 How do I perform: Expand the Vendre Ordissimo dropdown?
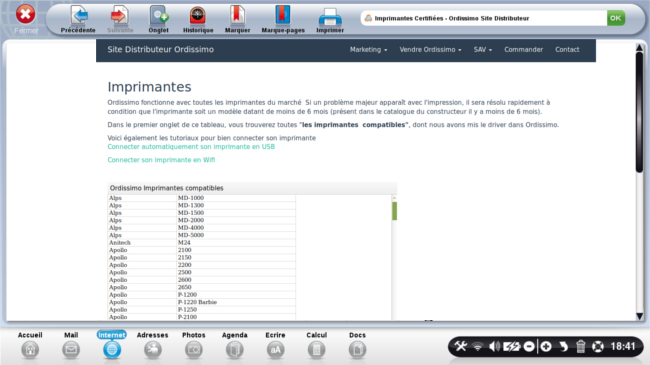pyautogui.click(x=430, y=49)
